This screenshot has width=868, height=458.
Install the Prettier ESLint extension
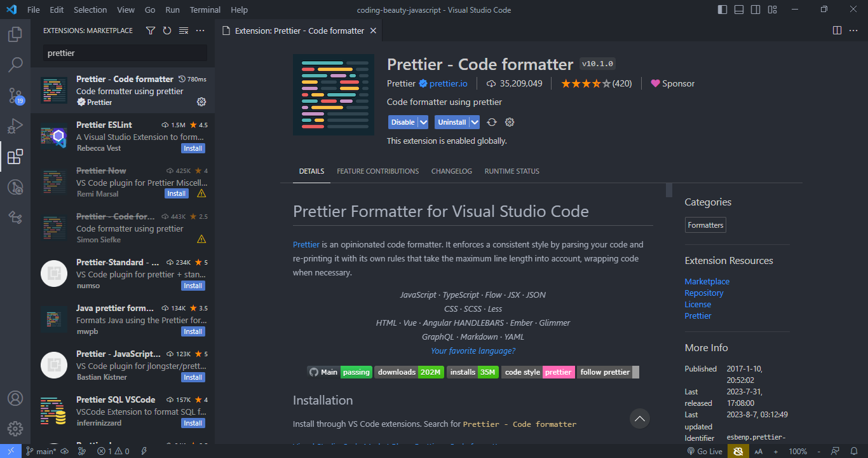(x=193, y=148)
